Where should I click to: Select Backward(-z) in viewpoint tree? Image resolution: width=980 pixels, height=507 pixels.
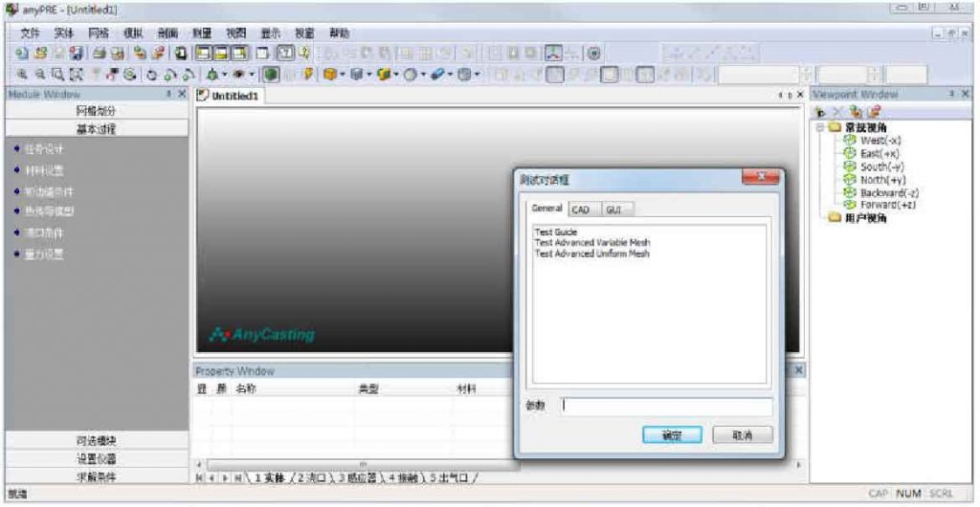click(889, 193)
